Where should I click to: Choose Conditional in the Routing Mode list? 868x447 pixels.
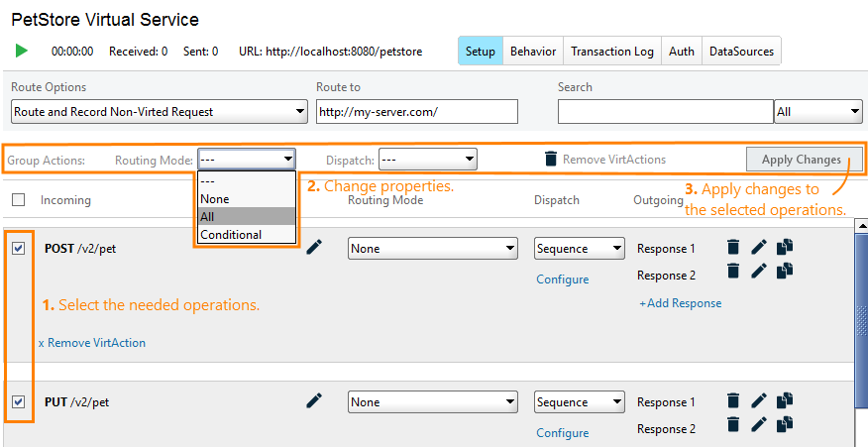tap(247, 234)
